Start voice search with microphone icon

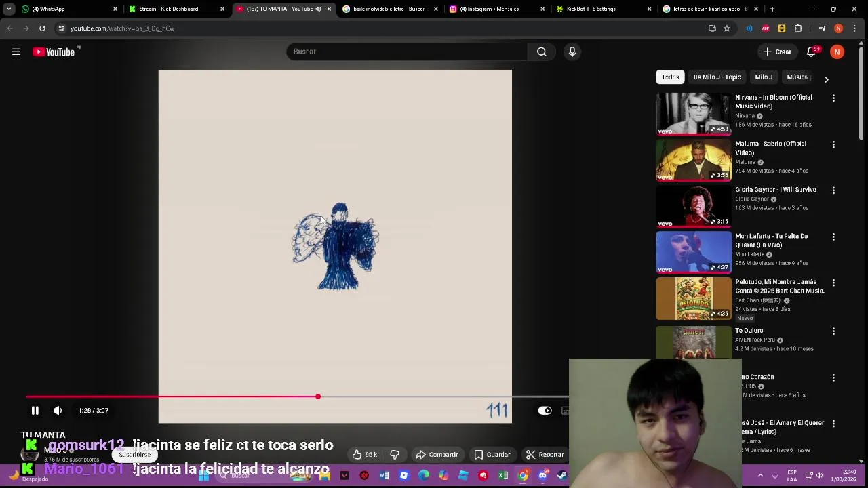pos(572,52)
